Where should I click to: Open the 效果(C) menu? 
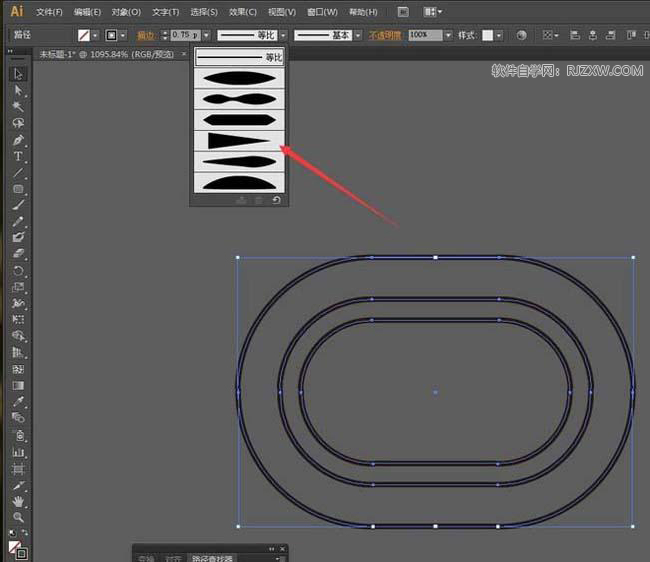click(244, 12)
